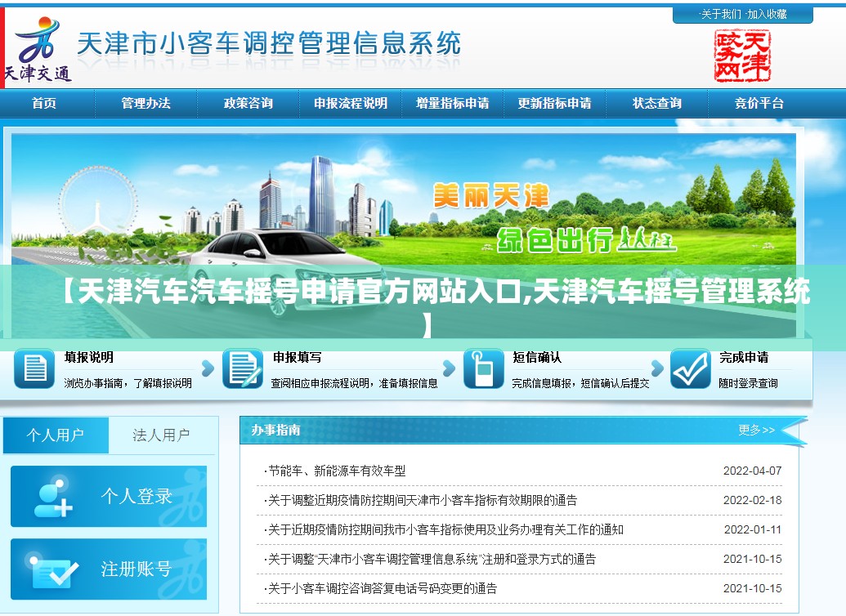
Task: Click the user-plus icon on 个人登录
Action: click(x=53, y=496)
